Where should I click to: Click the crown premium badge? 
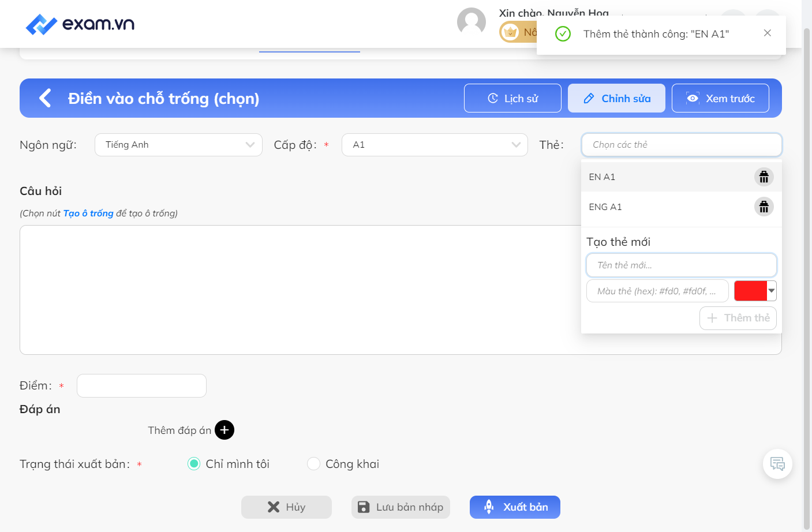(510, 32)
